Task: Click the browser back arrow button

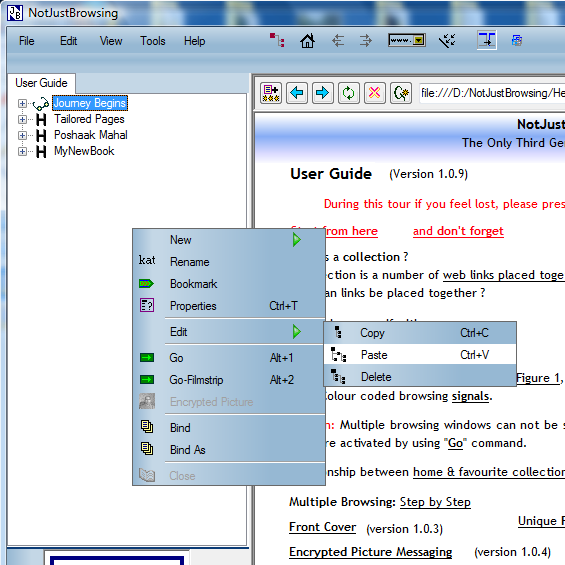Action: coord(297,93)
